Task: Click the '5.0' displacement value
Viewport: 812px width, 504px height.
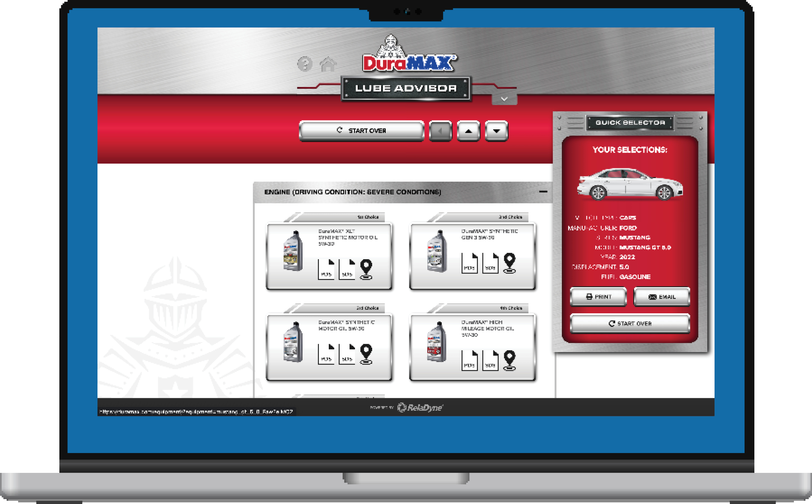Action: point(624,267)
